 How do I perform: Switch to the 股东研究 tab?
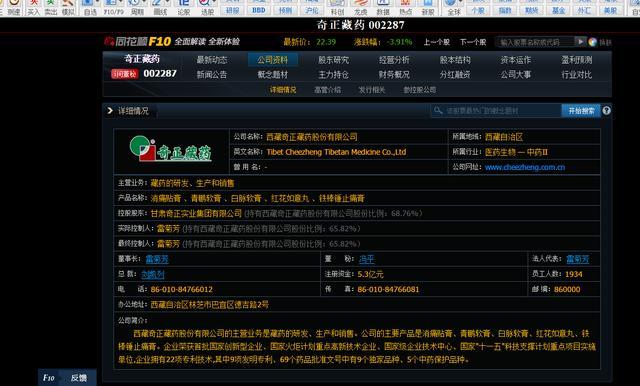point(333,60)
